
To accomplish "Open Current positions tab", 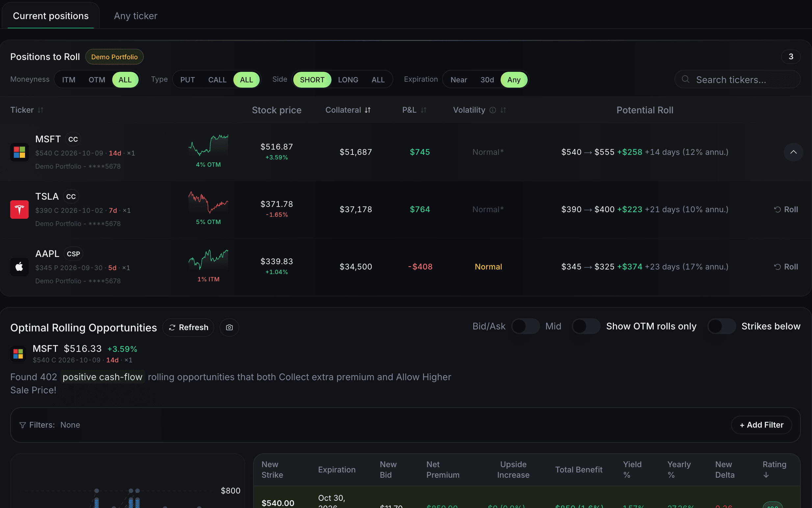I will tap(51, 16).
